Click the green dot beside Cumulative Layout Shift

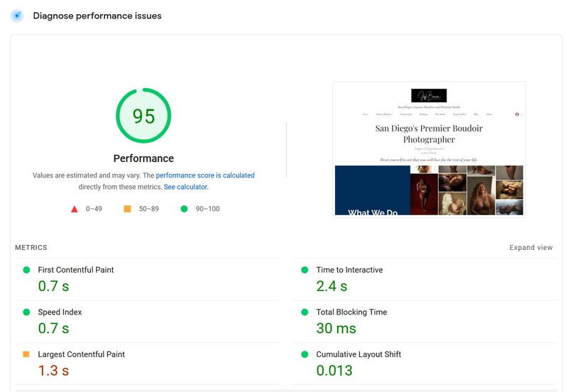point(305,354)
